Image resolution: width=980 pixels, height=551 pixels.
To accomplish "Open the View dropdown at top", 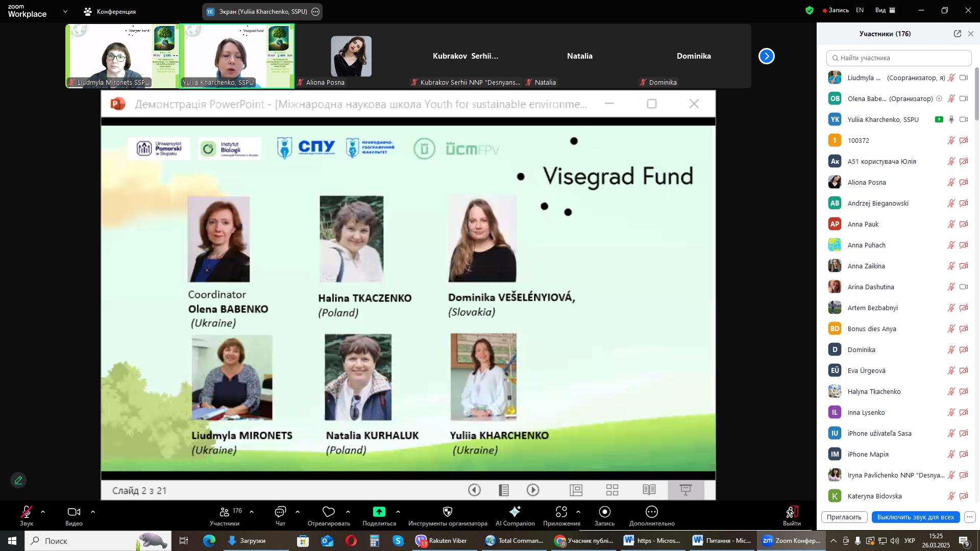I will pos(885,10).
